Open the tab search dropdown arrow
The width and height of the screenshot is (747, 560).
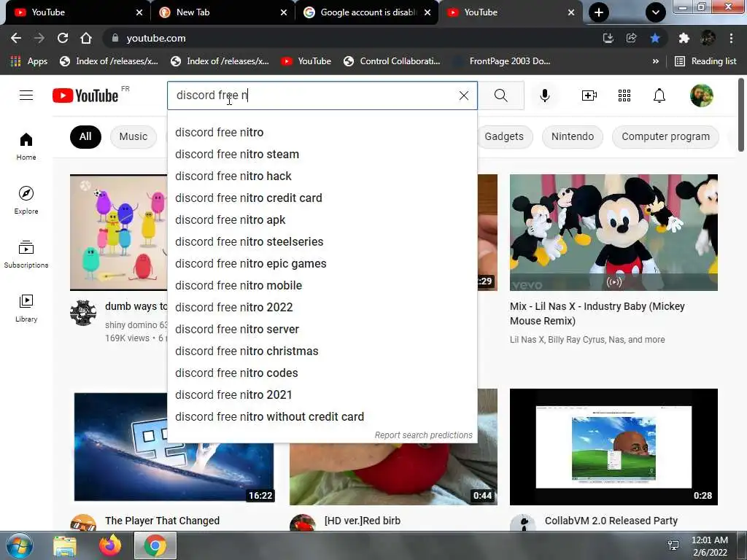656,12
